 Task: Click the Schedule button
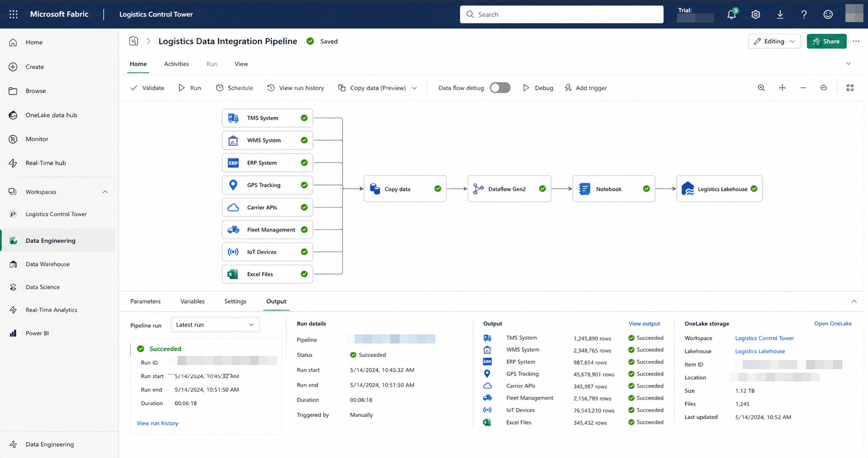point(234,88)
